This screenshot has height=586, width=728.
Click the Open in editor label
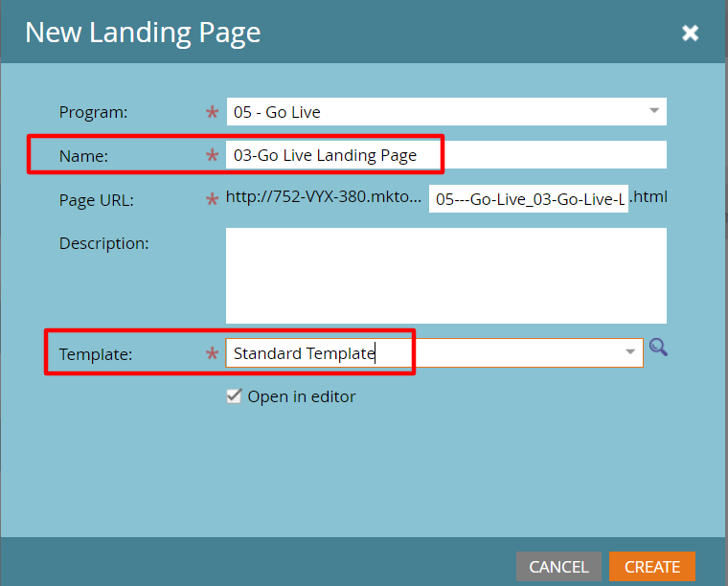[x=302, y=396]
